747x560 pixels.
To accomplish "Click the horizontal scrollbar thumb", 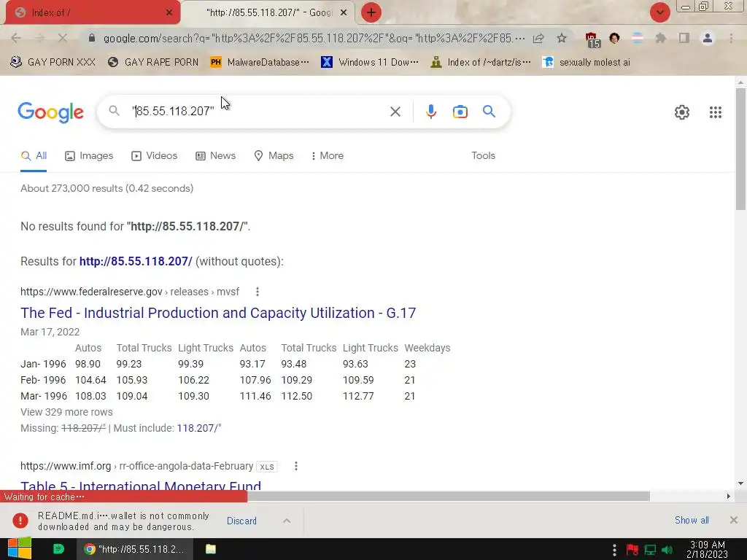I will tap(449, 497).
